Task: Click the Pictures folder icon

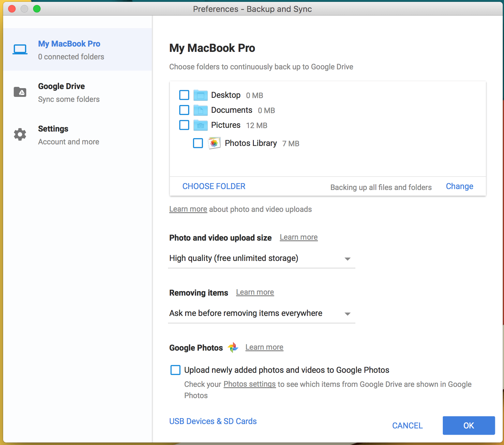Action: point(200,125)
